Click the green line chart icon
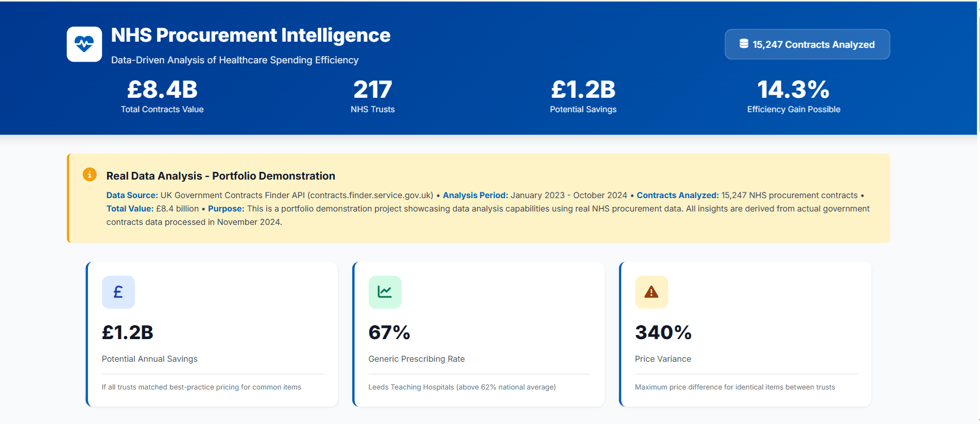The width and height of the screenshot is (980, 424). [385, 292]
